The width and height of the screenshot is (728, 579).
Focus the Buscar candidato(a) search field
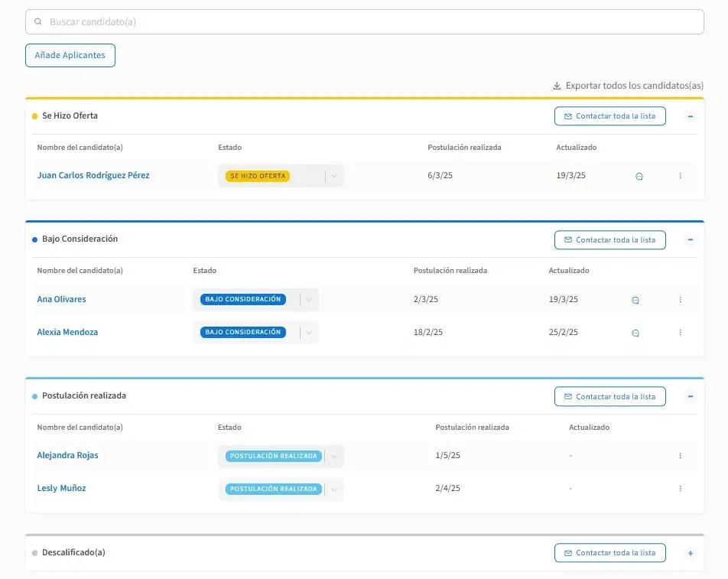tap(365, 22)
